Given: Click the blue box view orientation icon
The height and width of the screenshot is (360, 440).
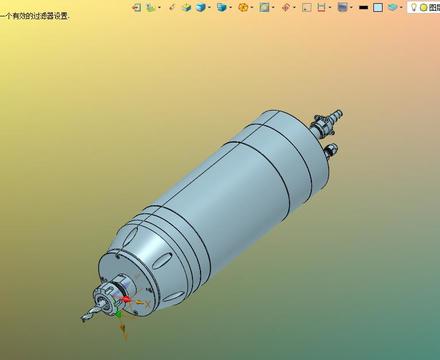Looking at the screenshot, I should (221, 7).
